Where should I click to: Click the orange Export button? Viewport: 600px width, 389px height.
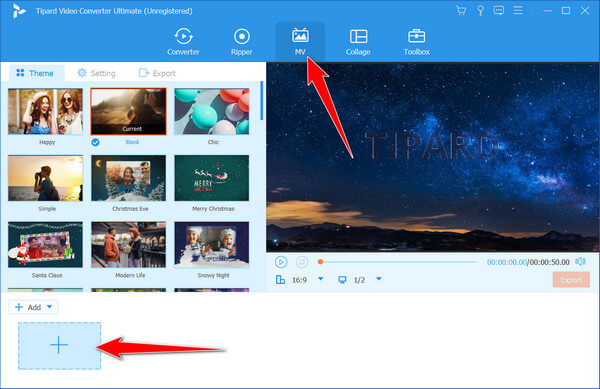[x=571, y=280]
